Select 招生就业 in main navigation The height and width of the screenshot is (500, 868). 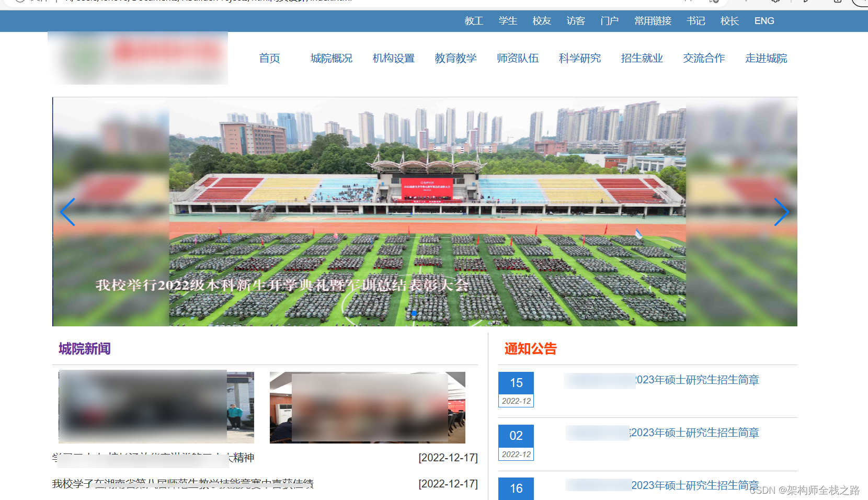point(642,58)
